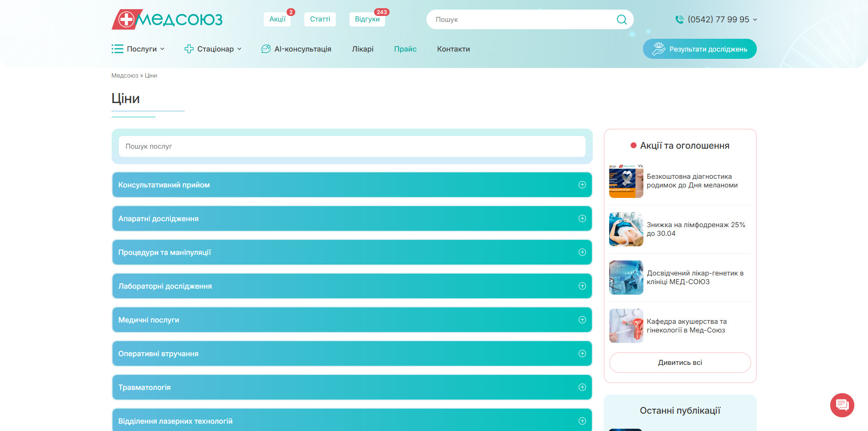Expand the Травматологія price section

pos(352,387)
